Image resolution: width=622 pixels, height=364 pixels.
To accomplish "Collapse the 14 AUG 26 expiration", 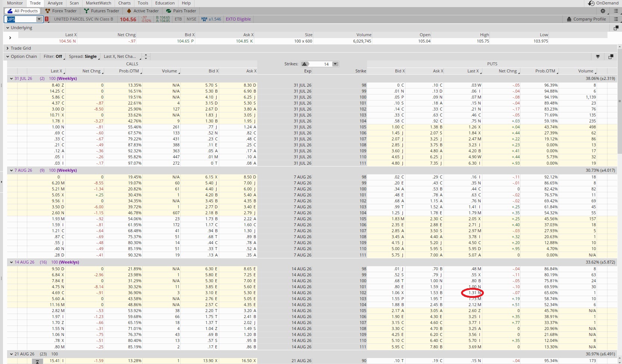I will (11, 262).
